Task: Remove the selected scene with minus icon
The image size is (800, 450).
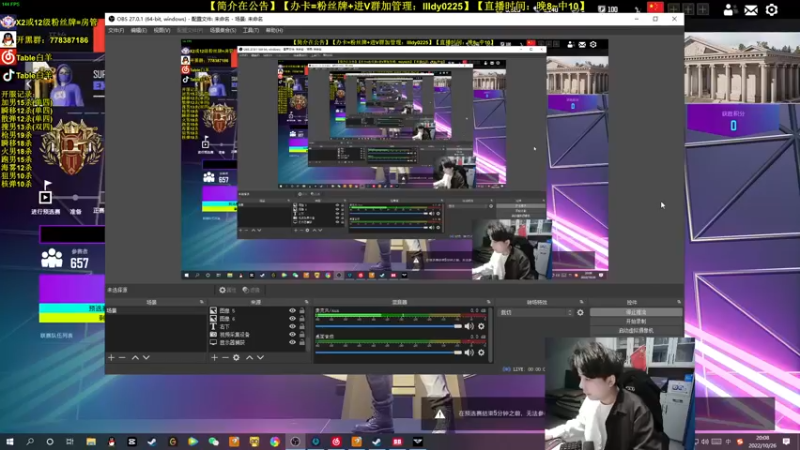Action: coord(122,358)
